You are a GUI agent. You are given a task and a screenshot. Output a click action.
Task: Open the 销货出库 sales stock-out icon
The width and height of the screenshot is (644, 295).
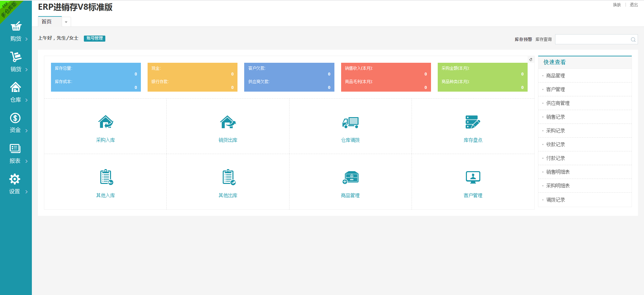228,122
